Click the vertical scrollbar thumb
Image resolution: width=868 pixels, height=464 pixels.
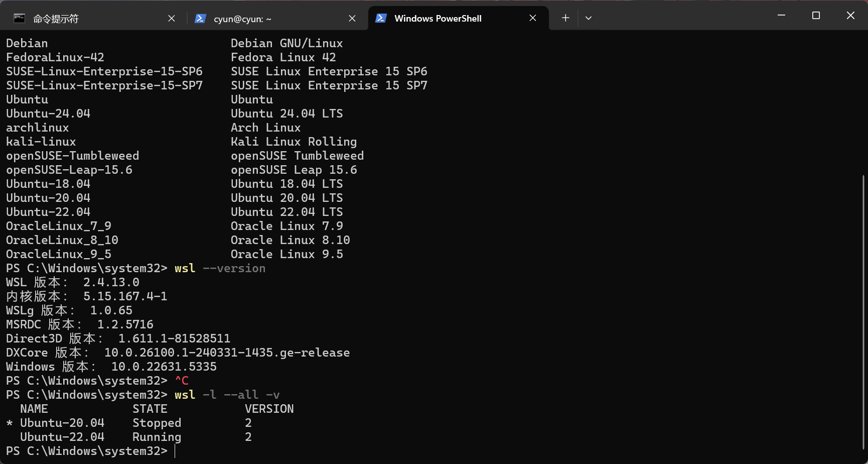(863, 312)
